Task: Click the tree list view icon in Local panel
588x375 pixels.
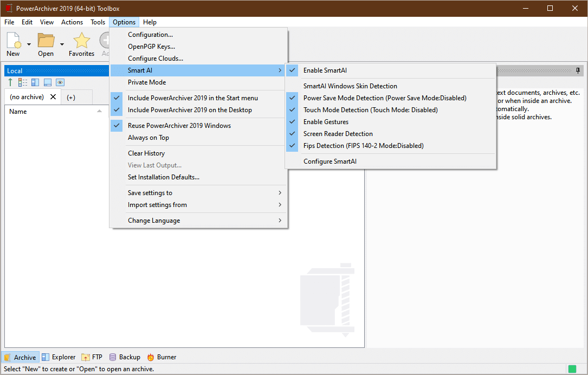Action: [x=23, y=82]
